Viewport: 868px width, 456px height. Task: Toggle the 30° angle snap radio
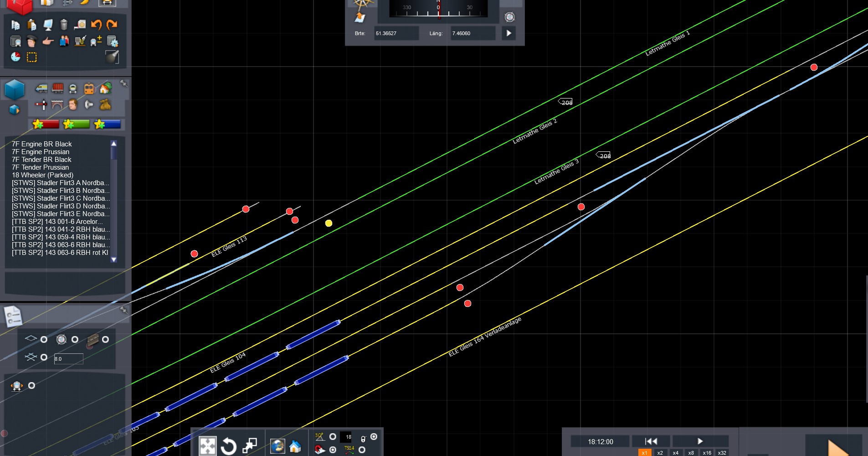[x=333, y=437]
